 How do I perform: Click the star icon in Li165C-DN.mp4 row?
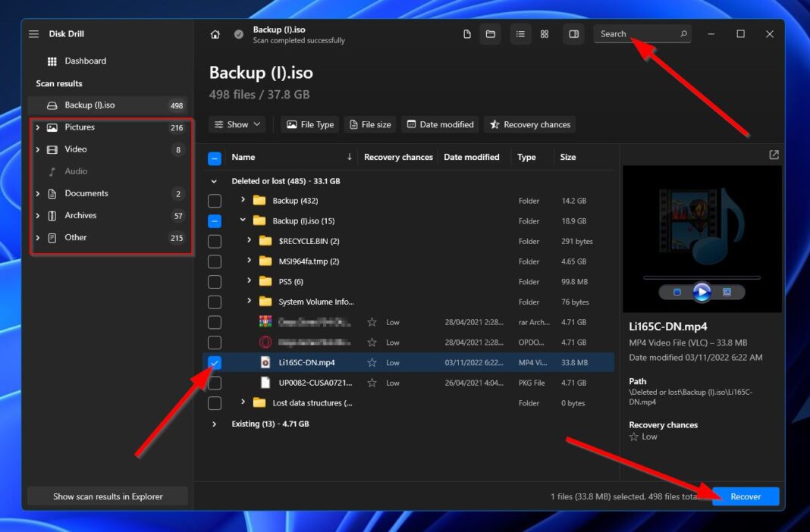tap(372, 363)
